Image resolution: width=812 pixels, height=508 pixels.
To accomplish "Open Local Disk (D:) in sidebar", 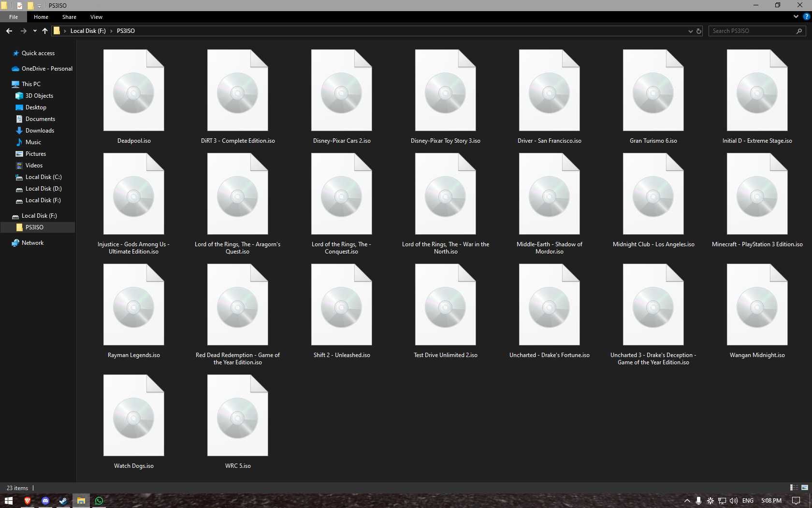I will pos(43,189).
